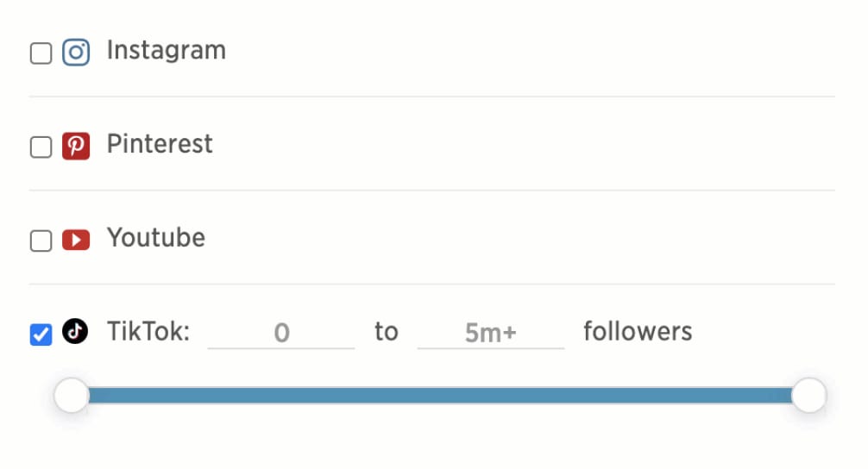
Task: Click the blue follower range slider track
Action: coord(440,396)
